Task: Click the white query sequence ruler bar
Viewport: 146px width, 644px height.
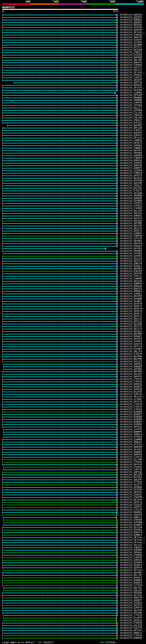Action: [x=60, y=10]
